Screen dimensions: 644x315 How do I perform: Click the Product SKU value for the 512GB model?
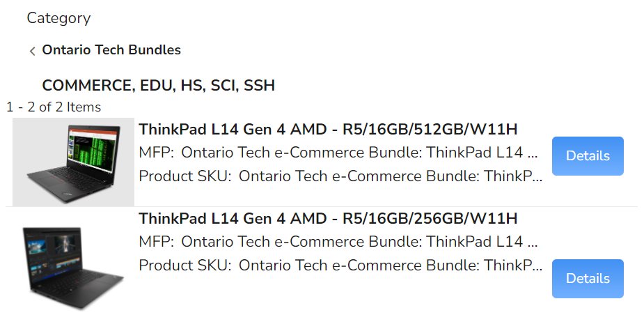click(x=391, y=176)
